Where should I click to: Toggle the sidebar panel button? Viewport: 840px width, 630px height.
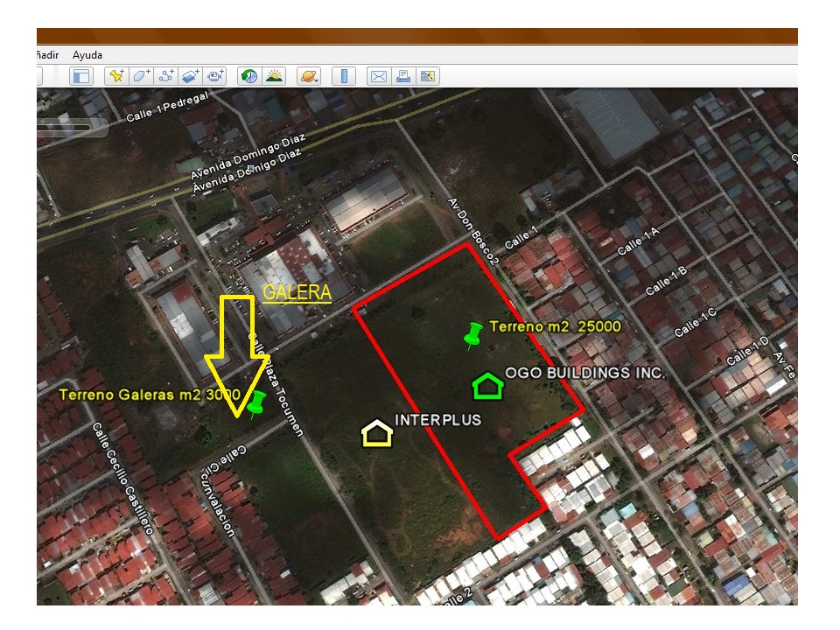click(80, 76)
